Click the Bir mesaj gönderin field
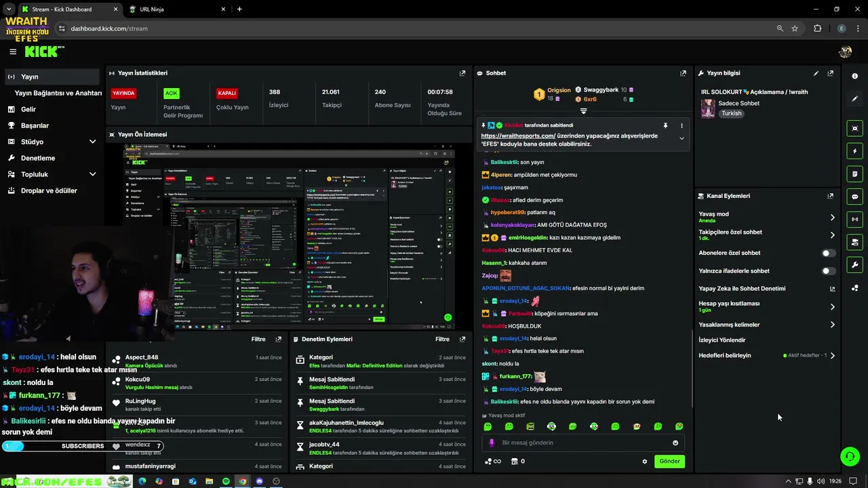The height and width of the screenshot is (488, 868). pyautogui.click(x=583, y=443)
